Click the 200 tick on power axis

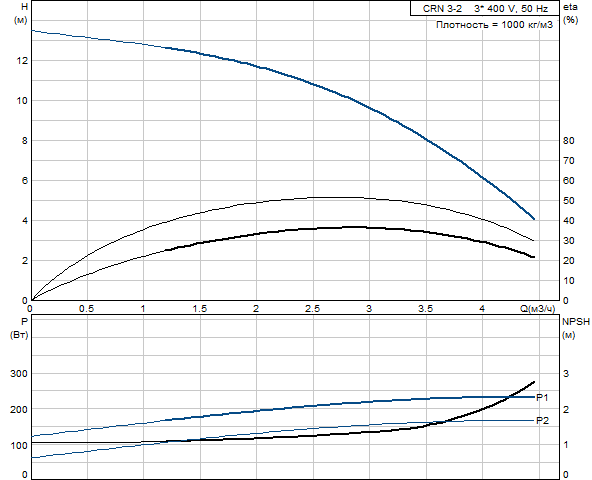[19, 409]
